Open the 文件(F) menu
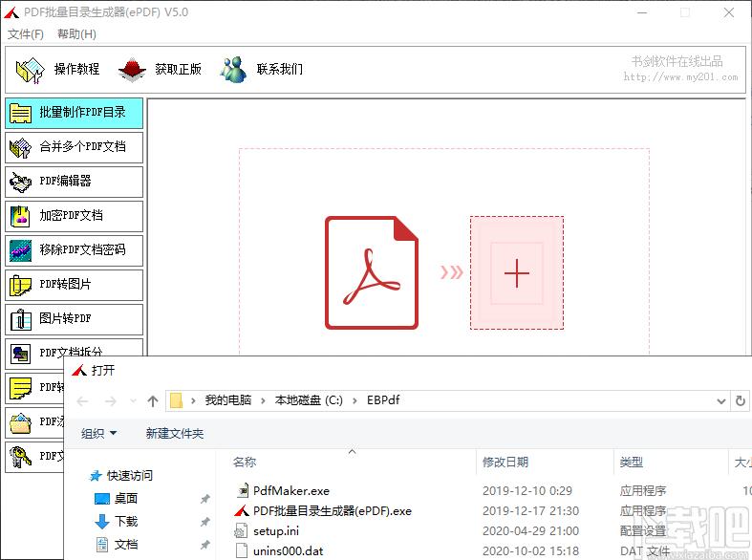This screenshot has height=560, width=752. coord(26,34)
